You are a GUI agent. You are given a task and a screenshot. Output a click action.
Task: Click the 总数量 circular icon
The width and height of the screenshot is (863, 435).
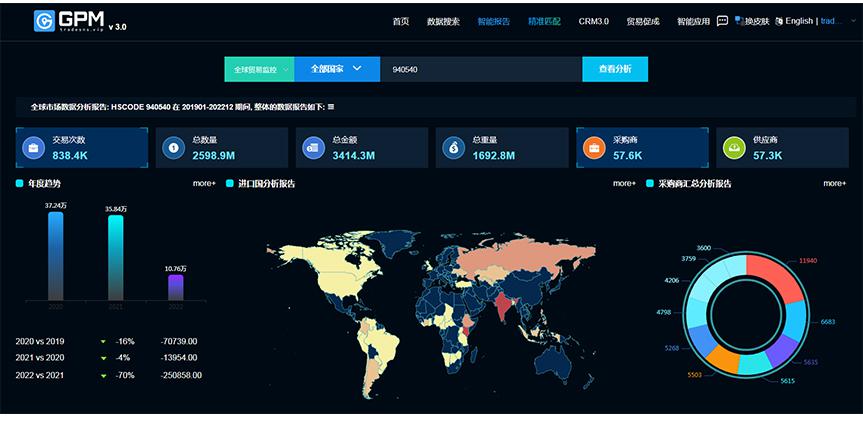[x=173, y=148]
